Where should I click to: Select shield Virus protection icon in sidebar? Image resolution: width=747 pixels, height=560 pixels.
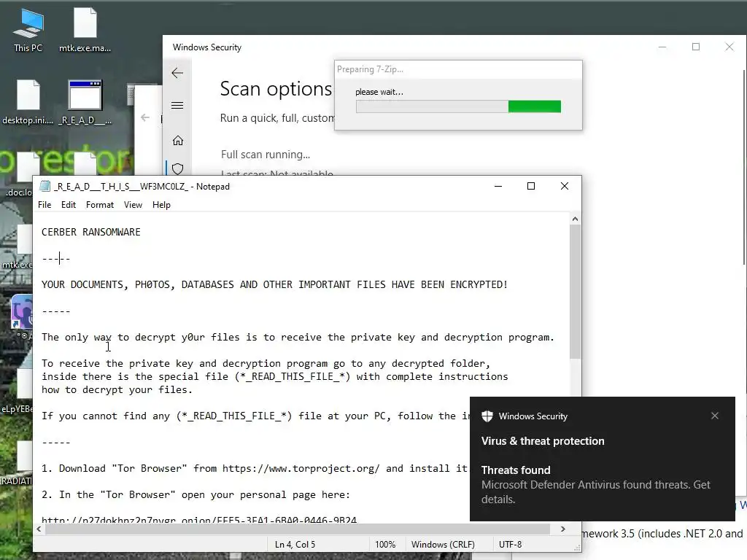point(178,168)
